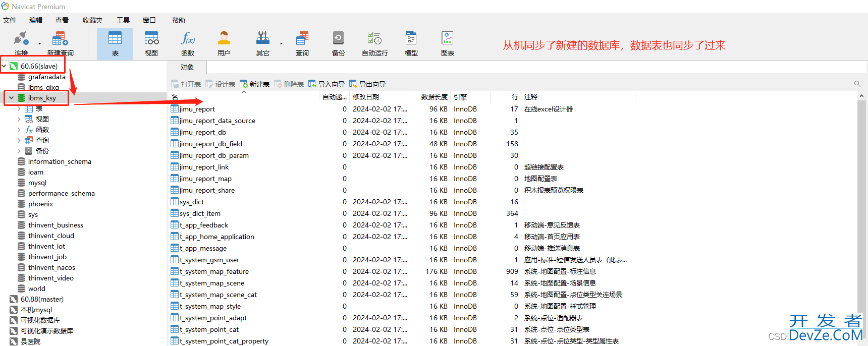Click the 删除表 button

[289, 84]
